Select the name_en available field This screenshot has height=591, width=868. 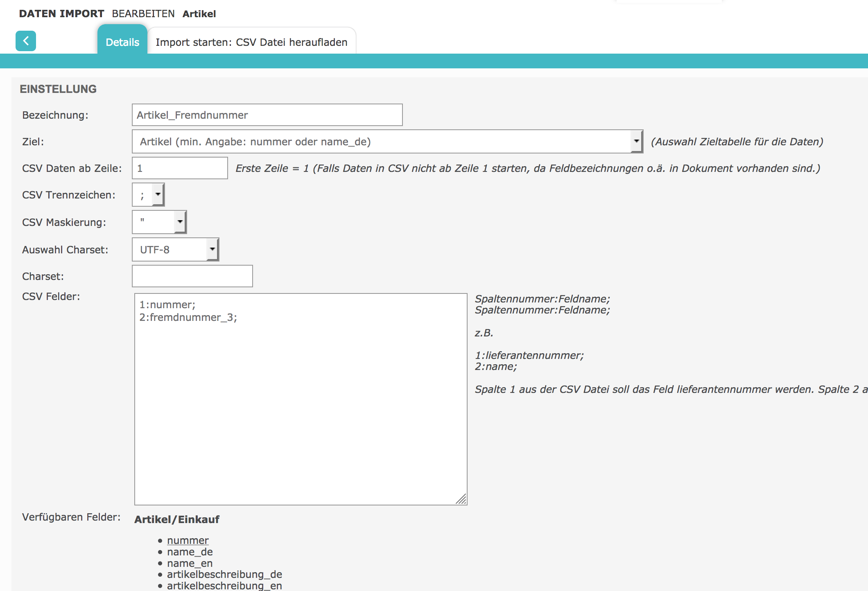click(190, 564)
